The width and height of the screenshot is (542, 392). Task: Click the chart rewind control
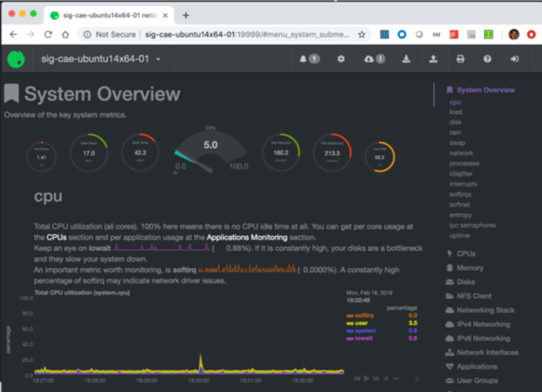(357, 379)
